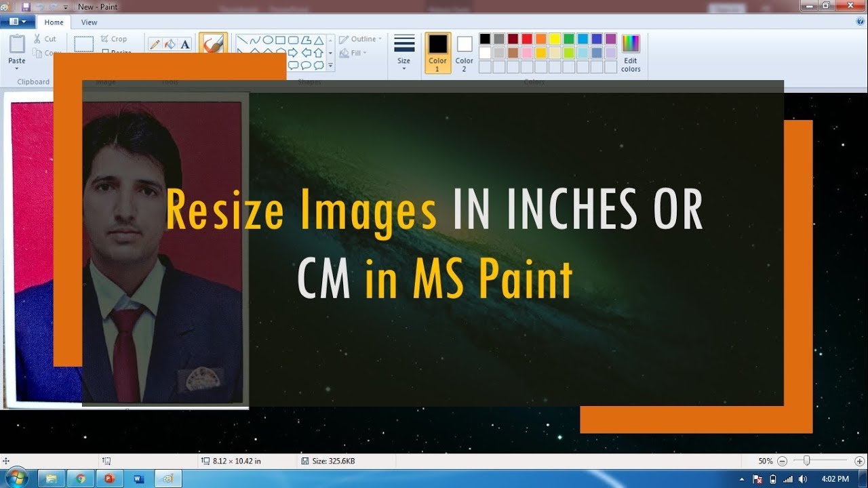Pick the yellow color swatch

point(555,39)
